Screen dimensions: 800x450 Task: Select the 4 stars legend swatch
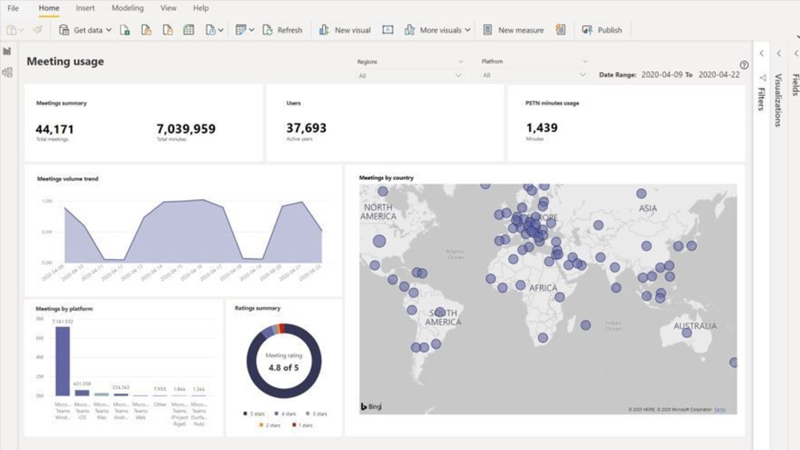[x=276, y=414]
